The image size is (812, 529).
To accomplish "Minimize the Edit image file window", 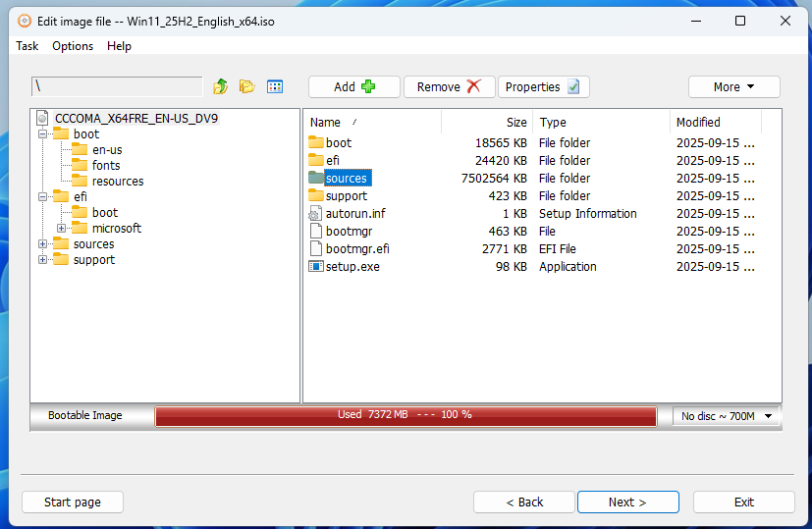I will coord(696,21).
